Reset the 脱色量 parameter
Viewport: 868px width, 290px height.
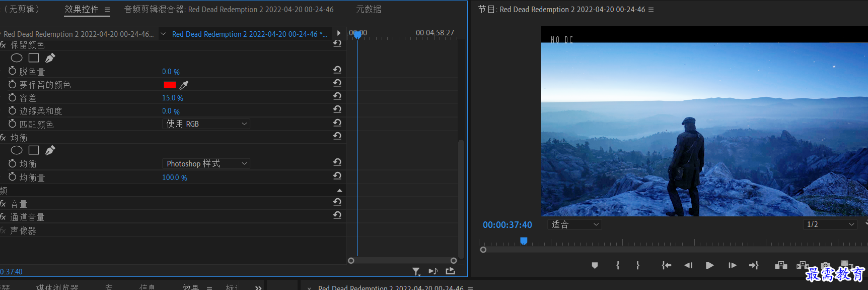tap(337, 70)
